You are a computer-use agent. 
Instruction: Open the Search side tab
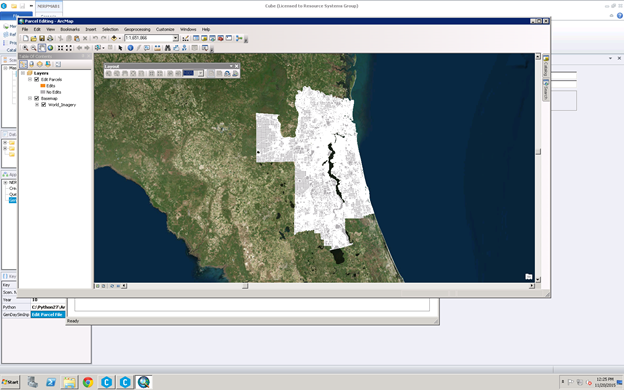(x=546, y=90)
